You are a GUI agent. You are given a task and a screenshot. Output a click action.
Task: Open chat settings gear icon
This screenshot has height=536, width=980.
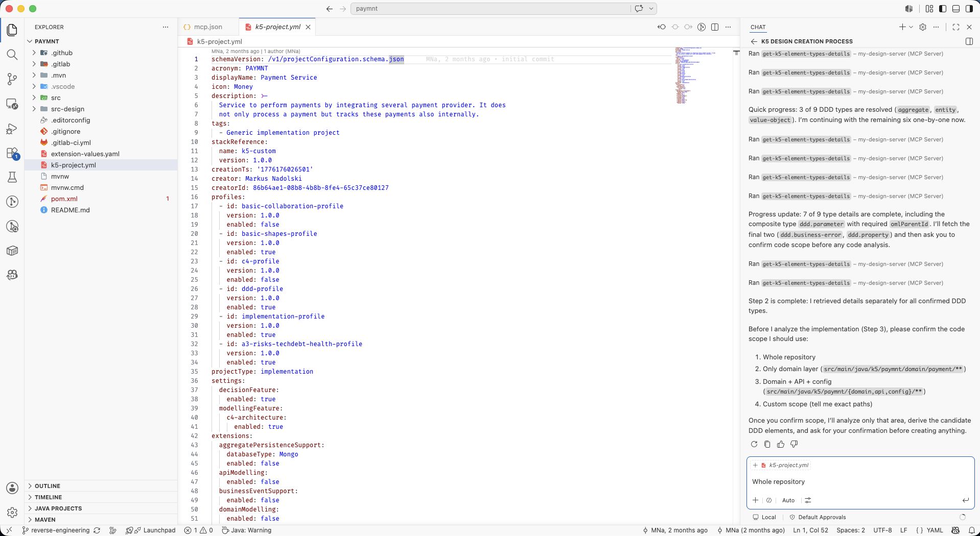point(923,27)
